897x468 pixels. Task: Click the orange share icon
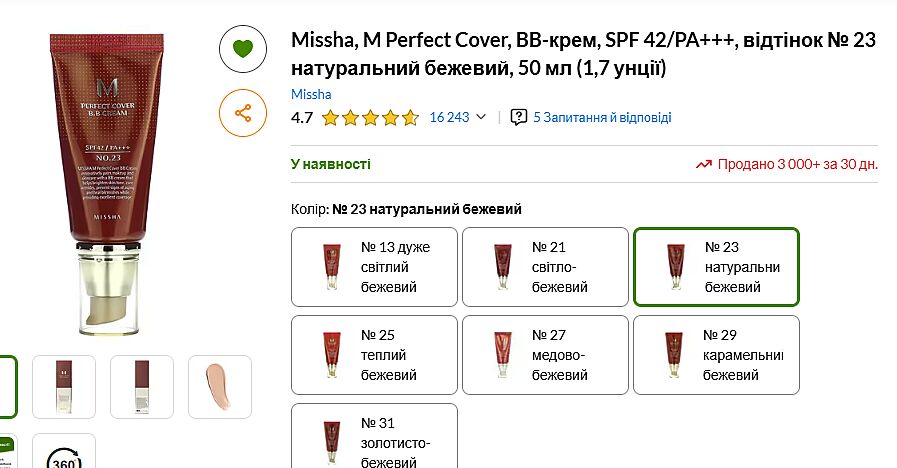pos(243,113)
